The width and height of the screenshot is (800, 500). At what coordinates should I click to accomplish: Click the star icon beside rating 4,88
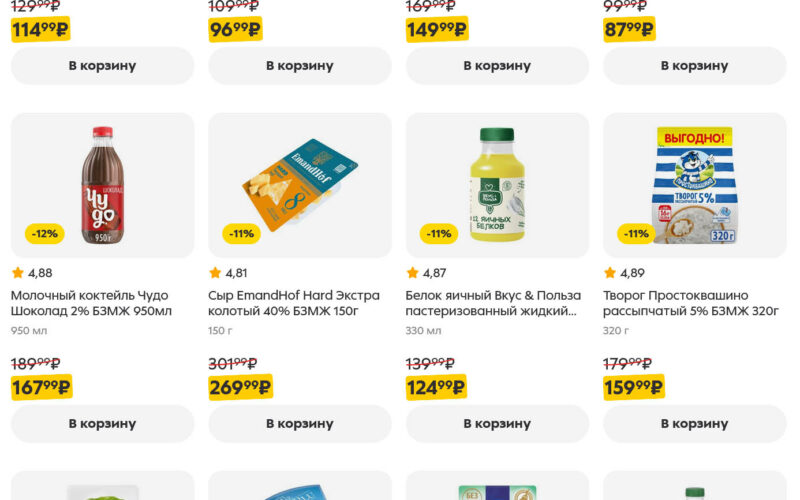pos(17,273)
